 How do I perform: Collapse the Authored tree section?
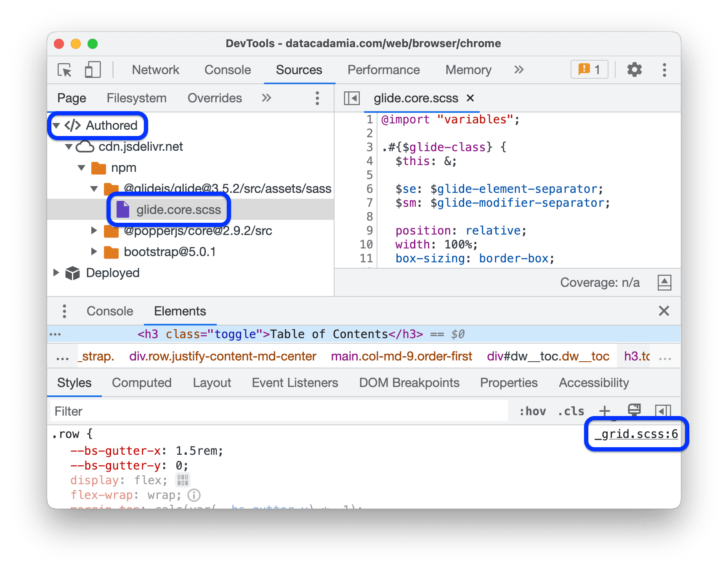[x=56, y=125]
